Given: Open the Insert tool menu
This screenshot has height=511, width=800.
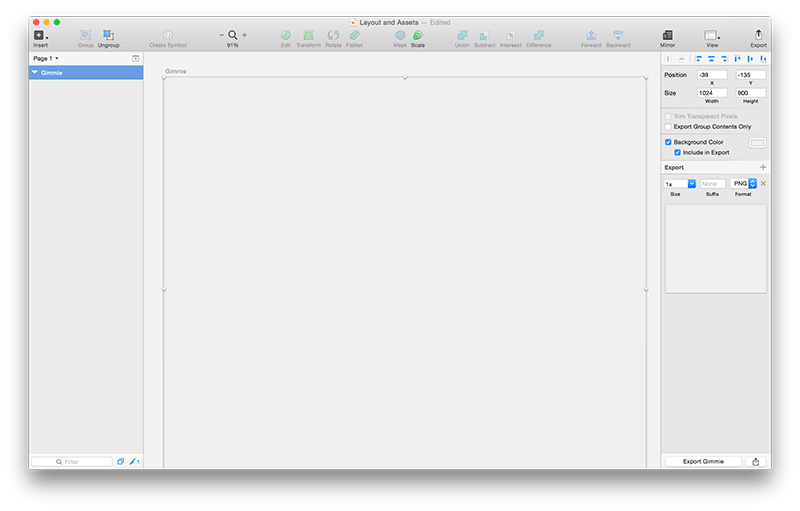Looking at the screenshot, I should pos(40,36).
